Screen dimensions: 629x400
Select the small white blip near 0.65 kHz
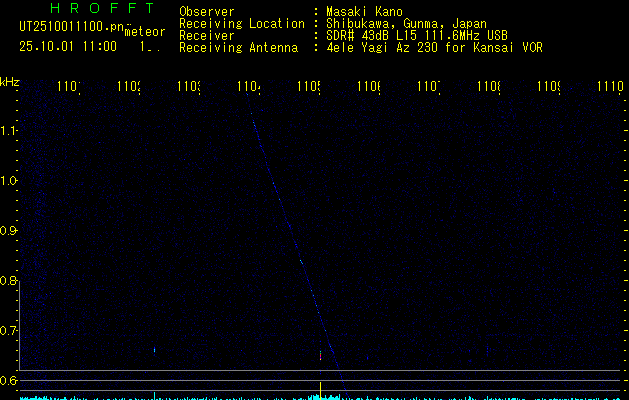click(155, 350)
